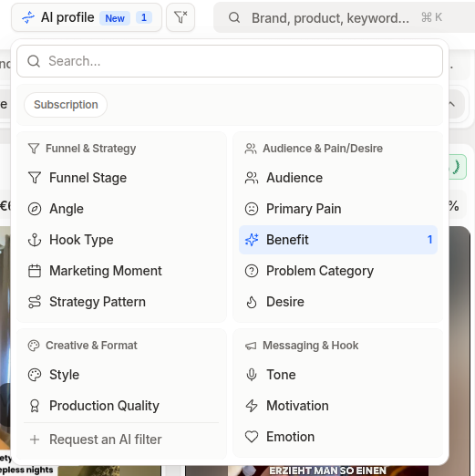Click the 'Audience & Pain/Desire' section header

323,149
